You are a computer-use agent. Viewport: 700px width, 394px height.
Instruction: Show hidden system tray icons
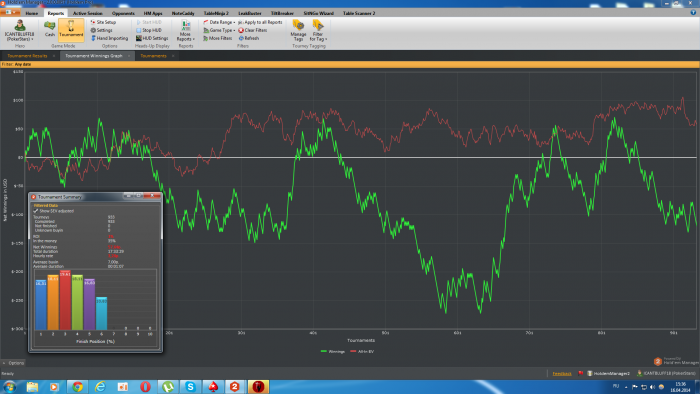pyautogui.click(x=626, y=387)
